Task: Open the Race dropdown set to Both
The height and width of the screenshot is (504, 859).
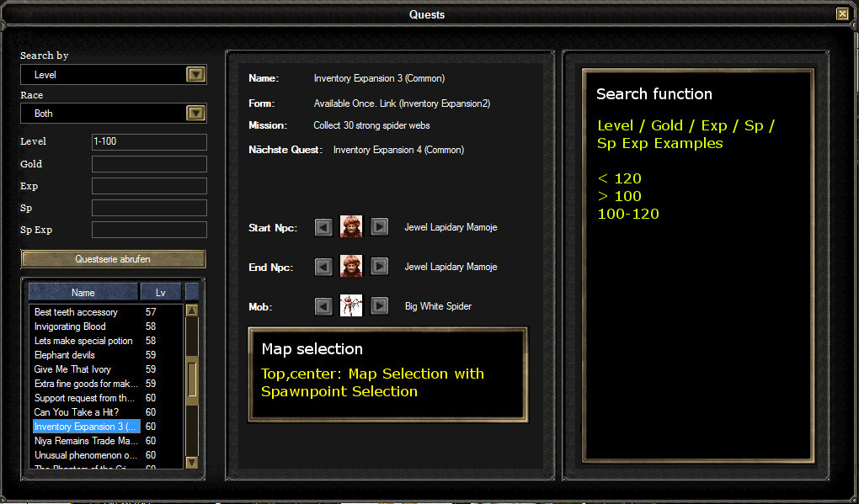Action: pyautogui.click(x=195, y=113)
